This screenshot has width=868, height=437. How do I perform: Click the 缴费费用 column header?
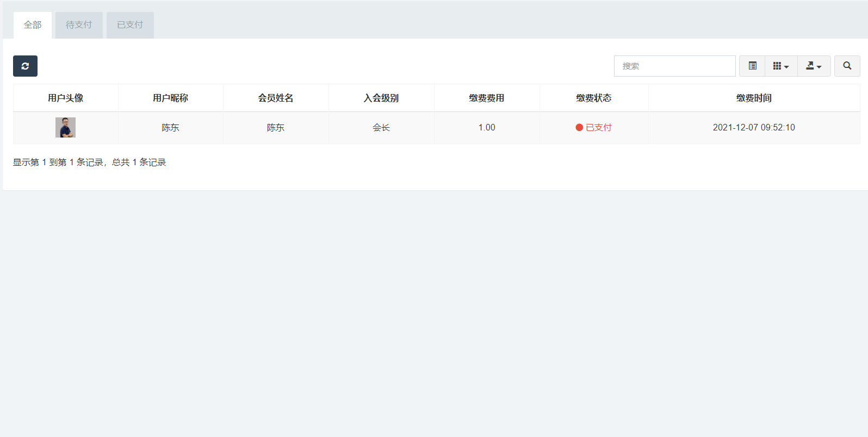tap(487, 98)
